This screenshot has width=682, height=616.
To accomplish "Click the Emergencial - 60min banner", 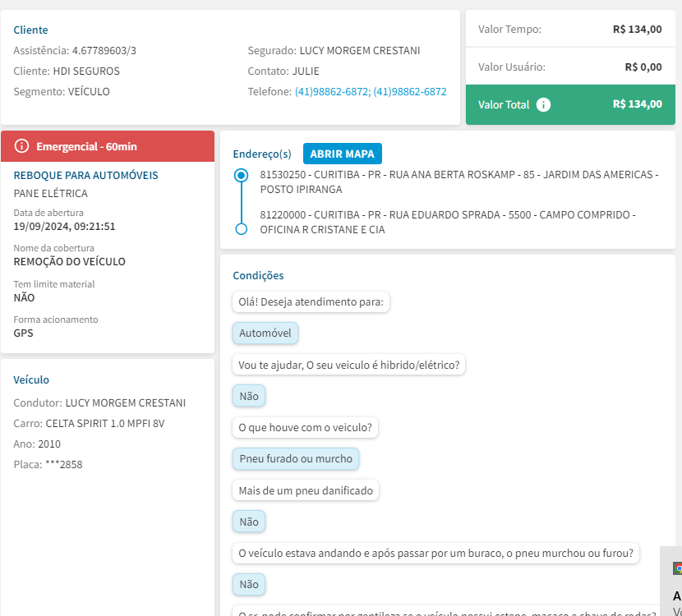I will 108,146.
